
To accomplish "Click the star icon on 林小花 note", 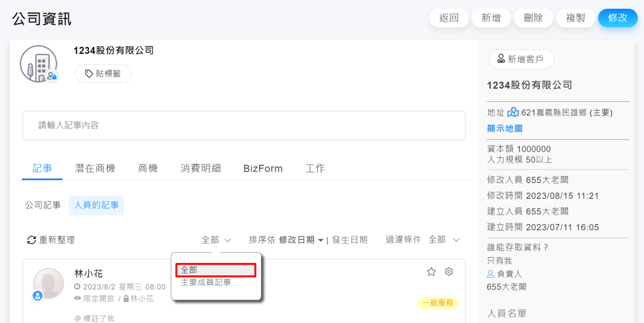I will [x=431, y=272].
